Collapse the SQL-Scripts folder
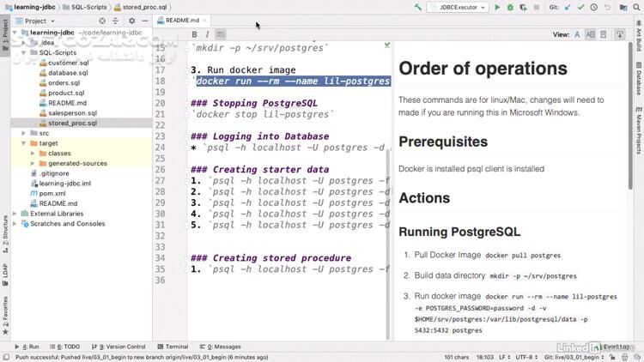This screenshot has width=644, height=362. coord(23,52)
